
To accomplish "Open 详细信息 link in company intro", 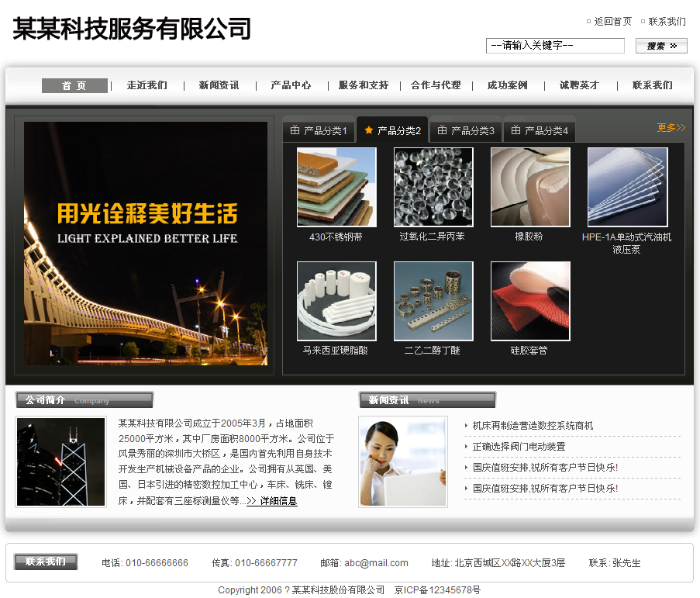I will point(272,502).
